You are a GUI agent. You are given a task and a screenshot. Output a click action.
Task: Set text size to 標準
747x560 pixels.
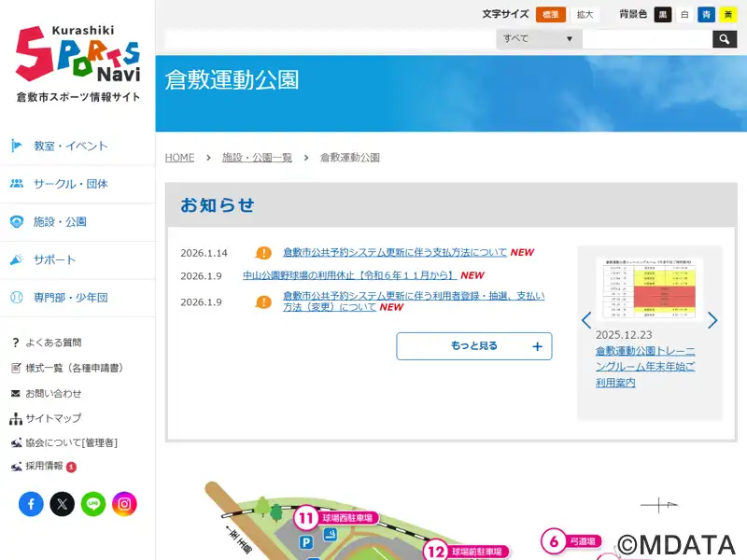(551, 15)
